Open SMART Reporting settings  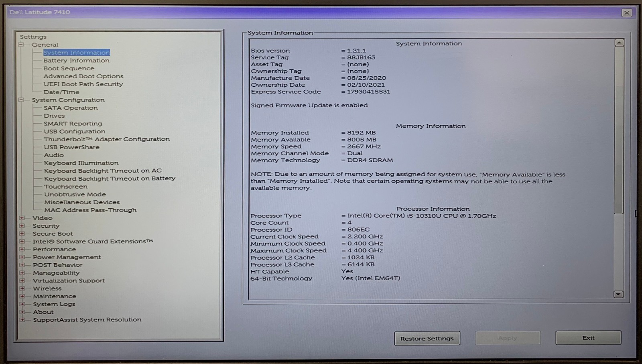(73, 124)
